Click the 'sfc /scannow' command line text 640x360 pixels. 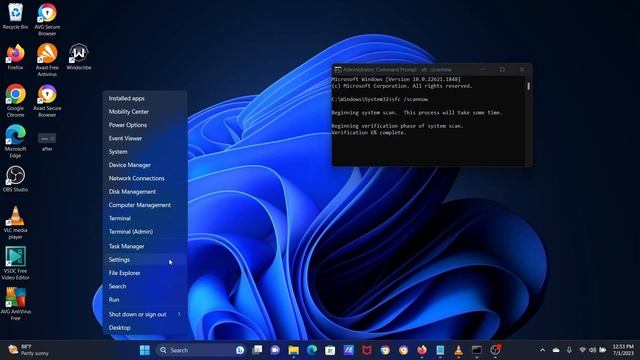pyautogui.click(x=409, y=99)
